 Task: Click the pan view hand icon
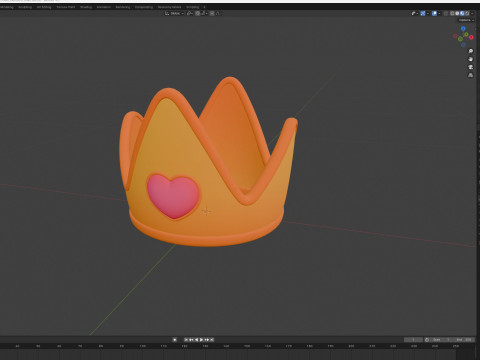click(x=471, y=59)
